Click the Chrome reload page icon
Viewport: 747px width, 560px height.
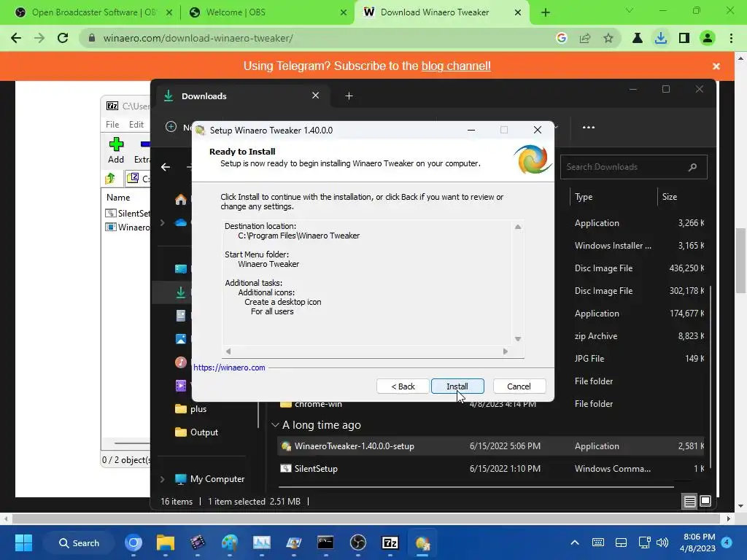pos(63,38)
